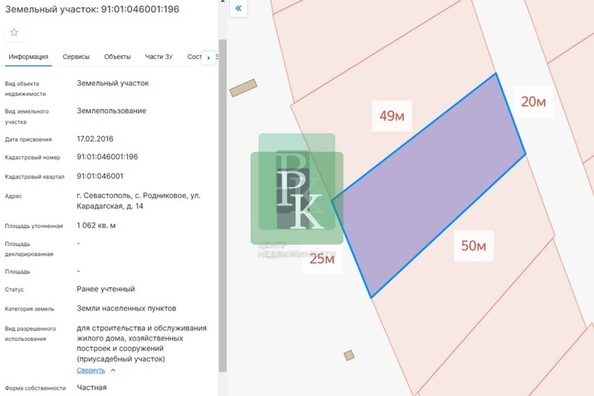Image resolution: width=594 pixels, height=396 pixels.
Task: Click the tan building near the map top-left
Action: 243,88
